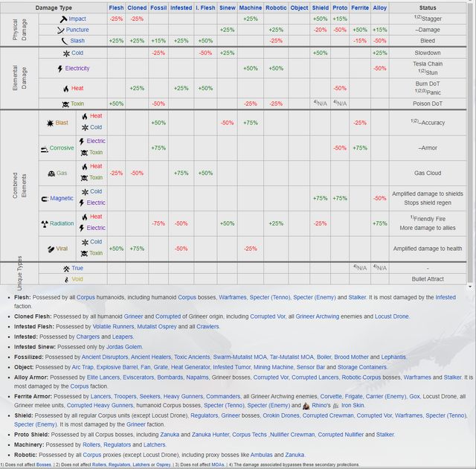Open the Ambulas link
This screenshot has height=469, width=476.
coord(261,455)
